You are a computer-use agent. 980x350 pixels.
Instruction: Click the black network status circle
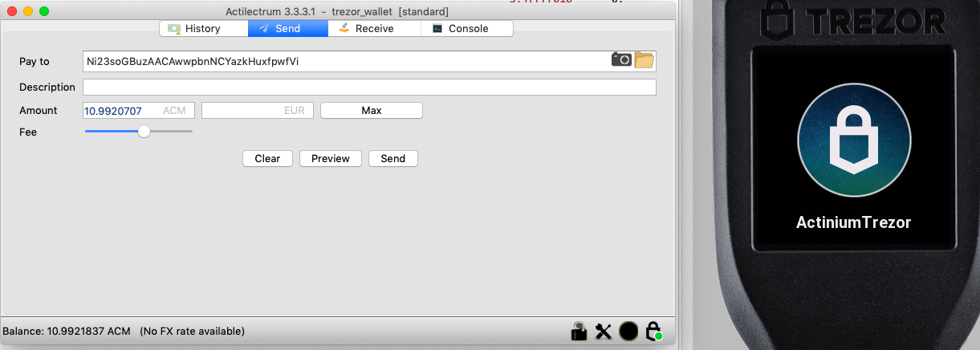(628, 331)
